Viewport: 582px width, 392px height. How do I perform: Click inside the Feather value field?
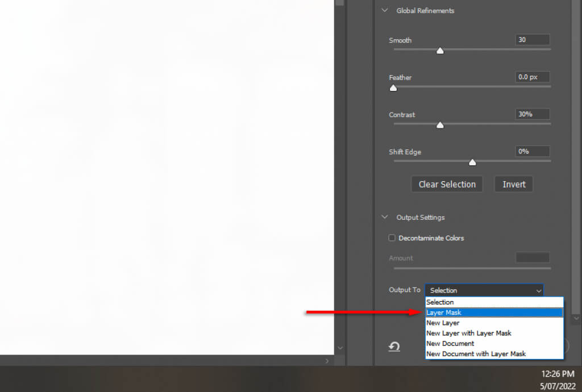click(532, 77)
